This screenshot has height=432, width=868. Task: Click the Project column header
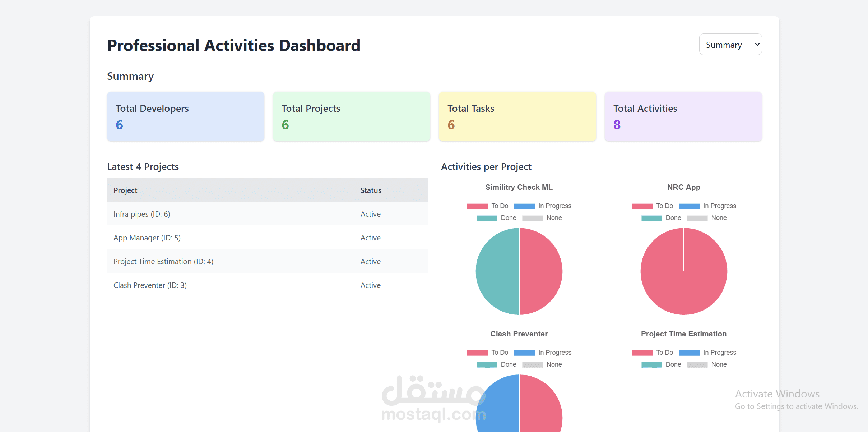pos(125,190)
